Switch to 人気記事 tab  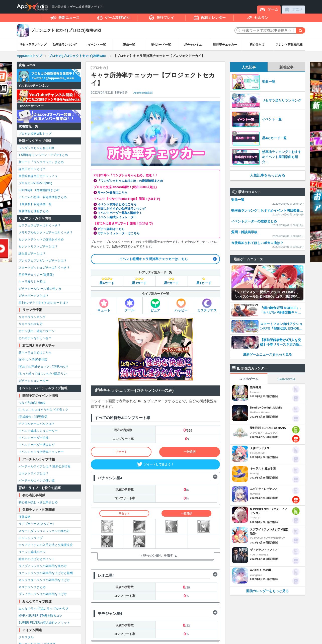pos(249,67)
